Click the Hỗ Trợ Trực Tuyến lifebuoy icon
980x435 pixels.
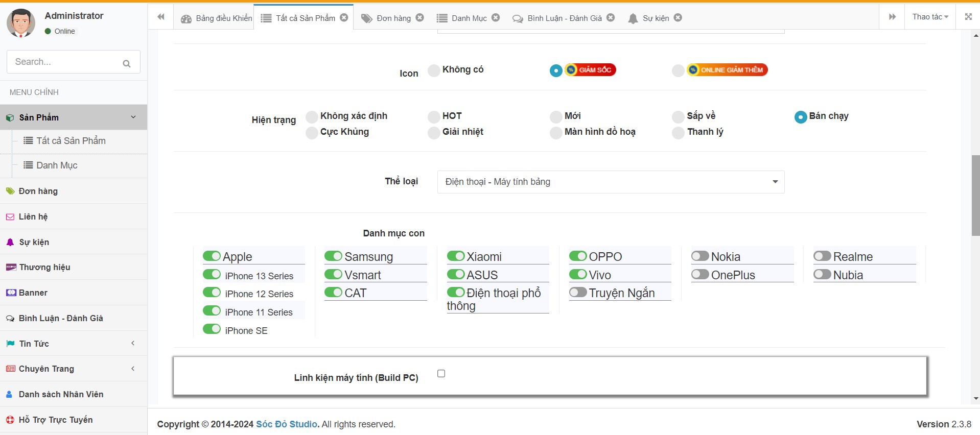[x=10, y=420]
